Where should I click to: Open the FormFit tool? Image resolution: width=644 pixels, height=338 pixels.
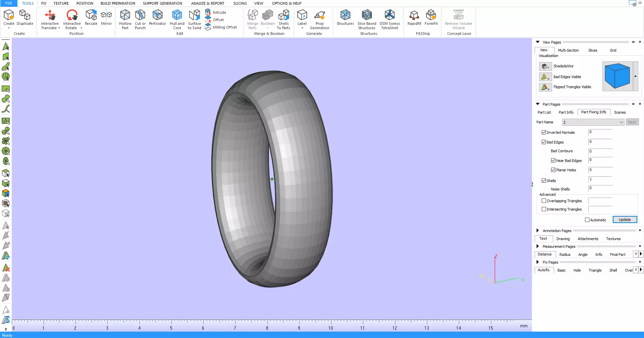(x=431, y=17)
